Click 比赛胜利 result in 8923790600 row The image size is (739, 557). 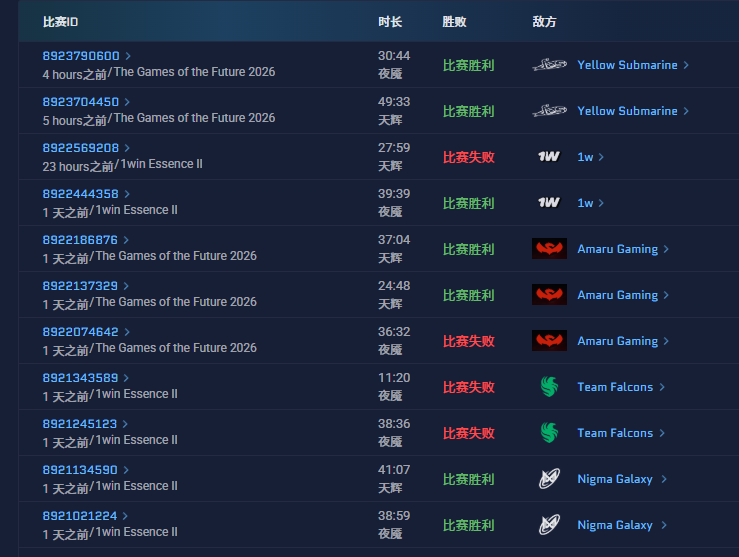coord(468,66)
